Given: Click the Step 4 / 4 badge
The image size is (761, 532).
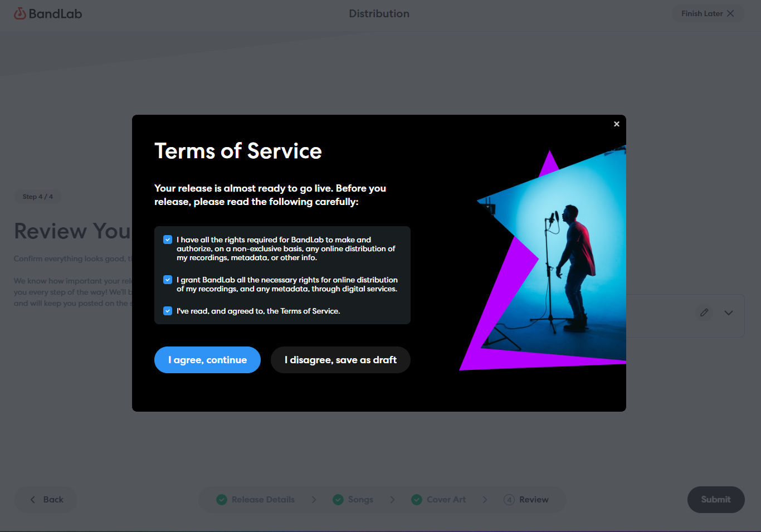Looking at the screenshot, I should pos(38,197).
